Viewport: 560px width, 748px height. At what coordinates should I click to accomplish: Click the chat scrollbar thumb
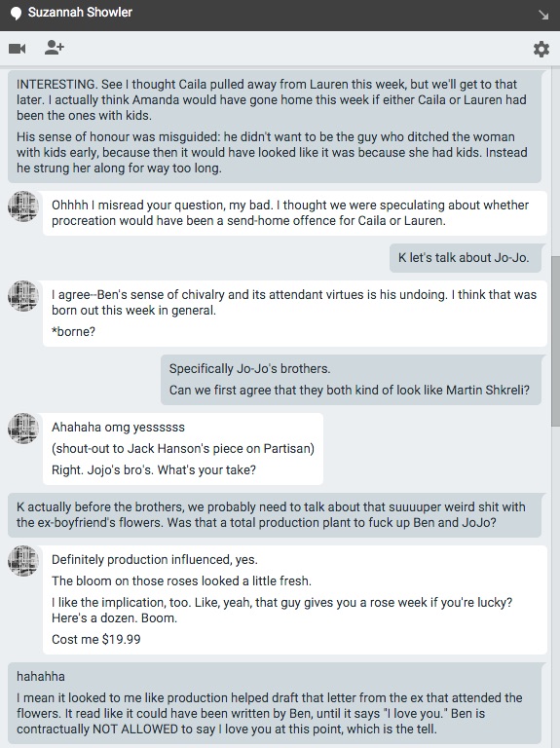click(555, 341)
